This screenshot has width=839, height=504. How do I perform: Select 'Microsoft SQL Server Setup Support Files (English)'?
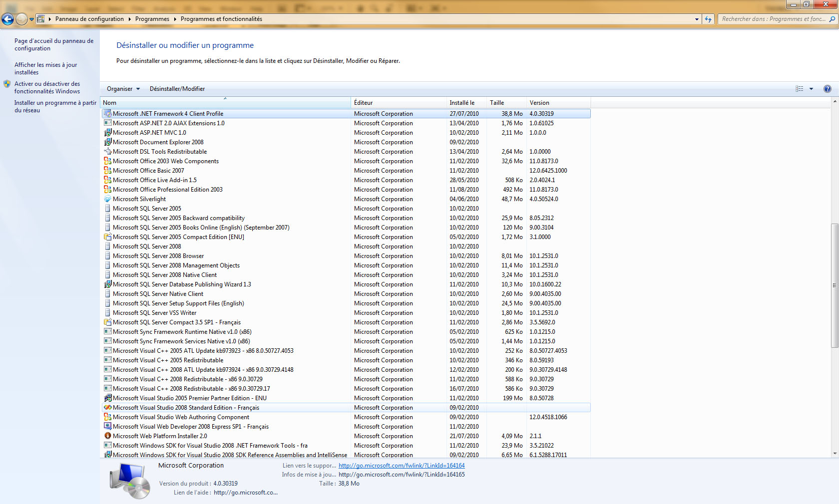coord(346,303)
